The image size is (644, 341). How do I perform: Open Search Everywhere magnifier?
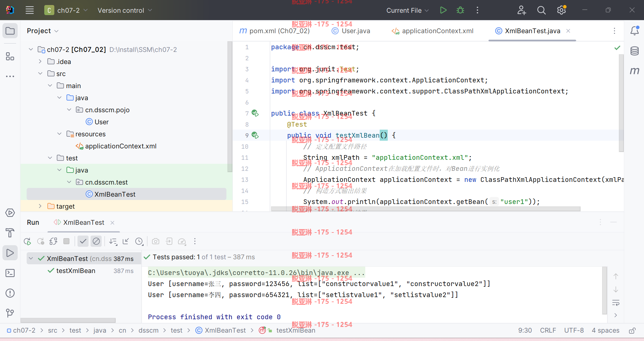pos(541,10)
